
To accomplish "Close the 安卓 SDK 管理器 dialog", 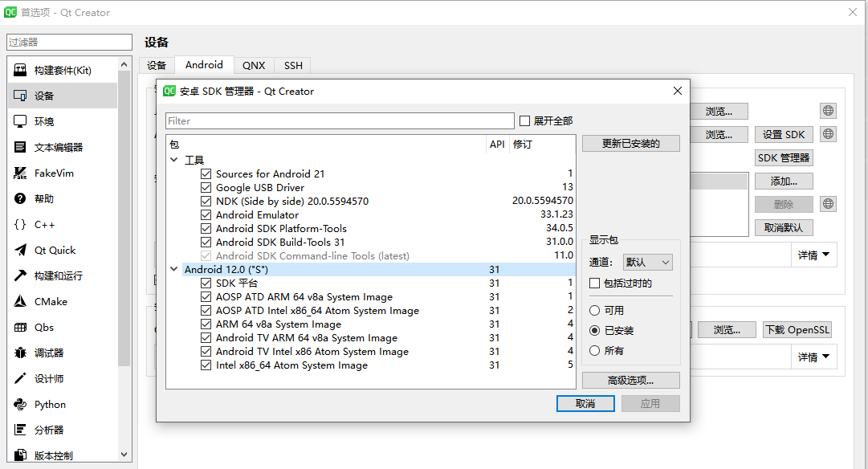I will click(678, 91).
